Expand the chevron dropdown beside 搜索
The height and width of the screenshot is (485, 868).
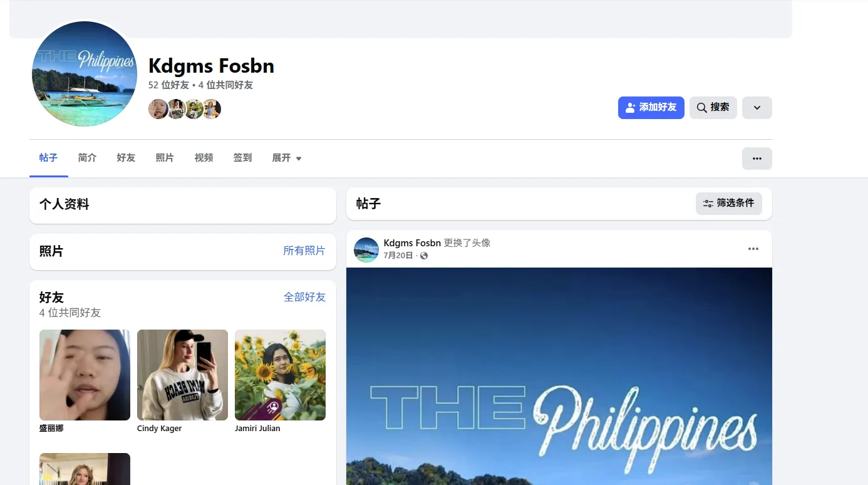tap(757, 108)
